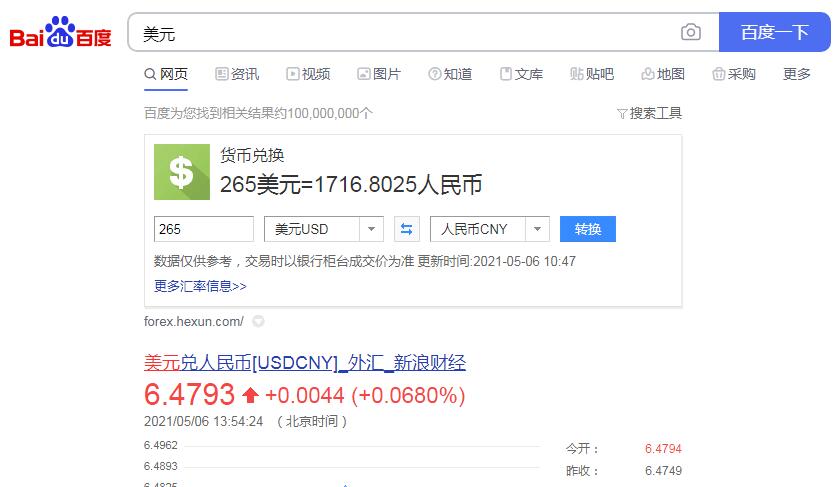Screen dimensions: 835x487
Task: Click the Baidu logo
Action: (61, 32)
